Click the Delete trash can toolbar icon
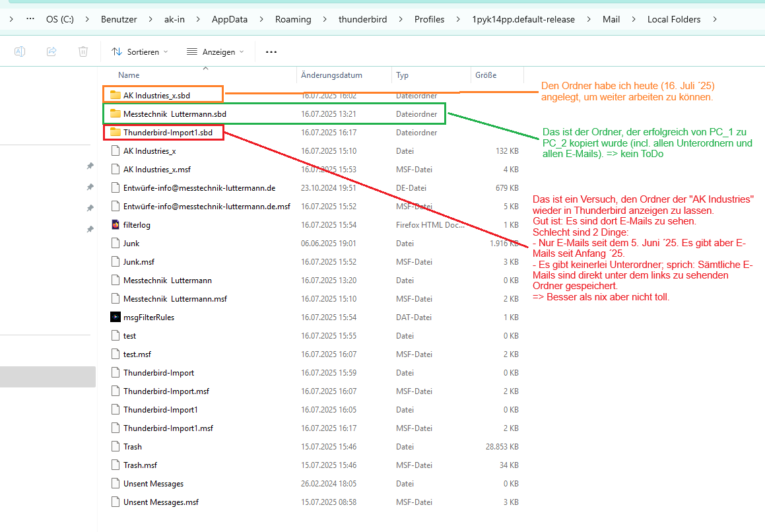This screenshot has height=532, width=765. 83,51
